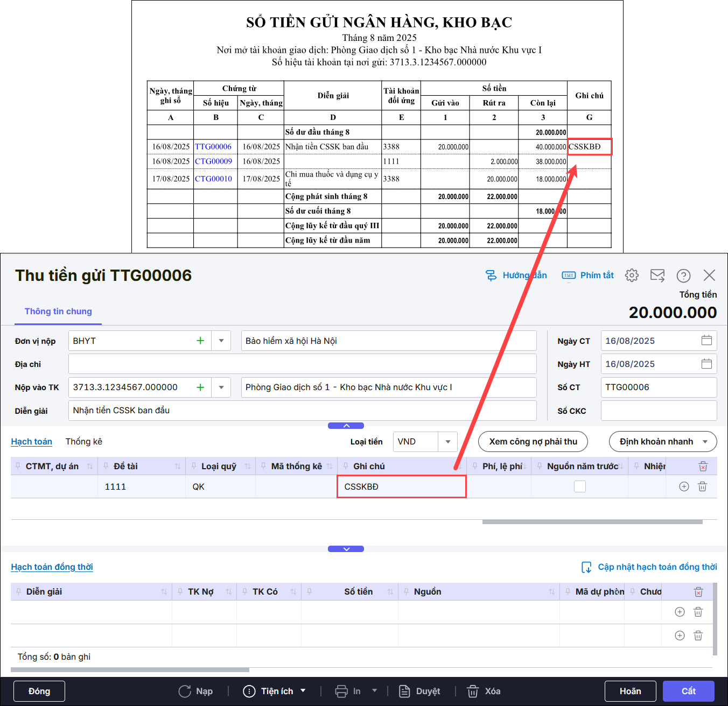Click the Hạch toán grid horizontal scrollbar
This screenshot has height=706, width=728.
[x=592, y=522]
